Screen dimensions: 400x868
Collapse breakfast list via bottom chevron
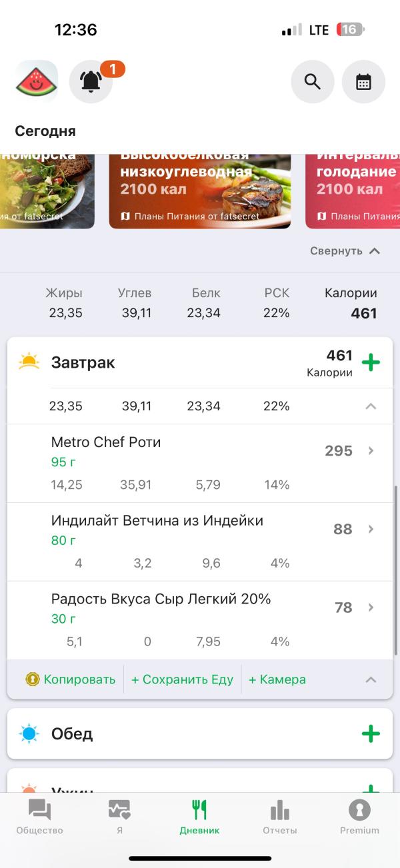coord(371,679)
